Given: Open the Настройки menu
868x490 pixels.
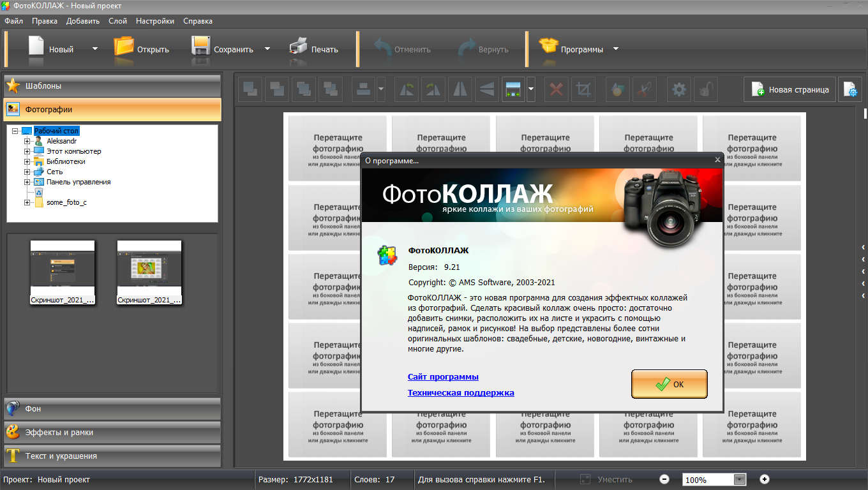Looking at the screenshot, I should pos(155,21).
